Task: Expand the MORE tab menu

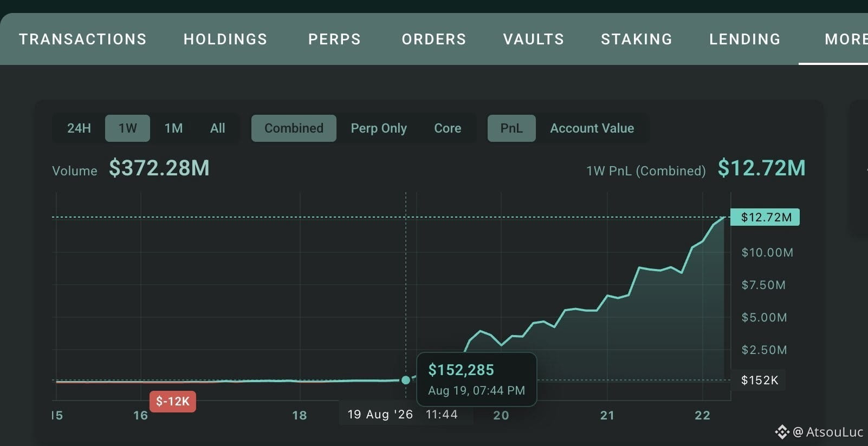Action: [846, 39]
